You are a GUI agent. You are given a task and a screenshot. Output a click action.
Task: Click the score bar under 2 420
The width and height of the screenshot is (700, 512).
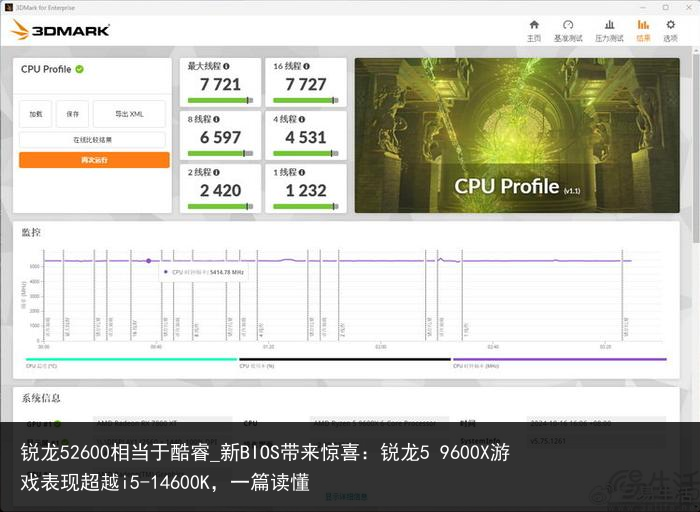[x=221, y=207]
